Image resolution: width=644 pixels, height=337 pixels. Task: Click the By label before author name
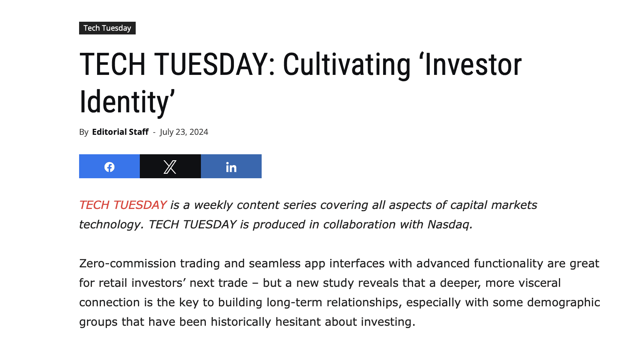84,132
